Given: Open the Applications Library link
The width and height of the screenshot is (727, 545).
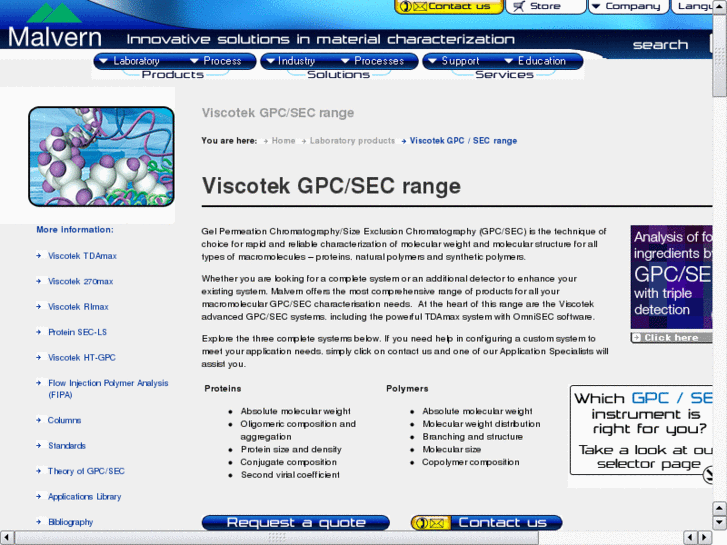Looking at the screenshot, I should [84, 497].
